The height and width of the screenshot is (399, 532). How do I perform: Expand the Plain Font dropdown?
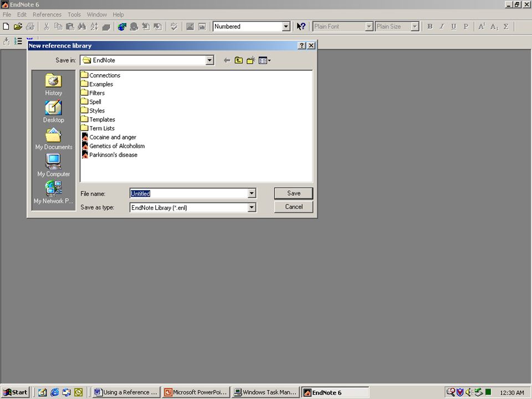pos(369,27)
